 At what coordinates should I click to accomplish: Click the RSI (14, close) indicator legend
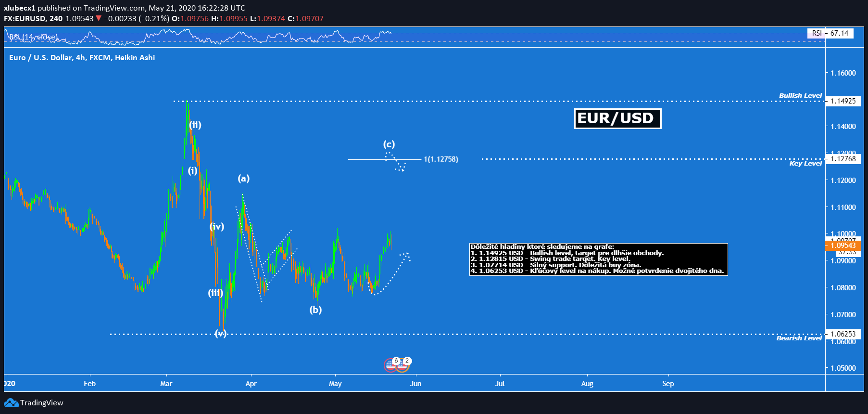tap(33, 37)
